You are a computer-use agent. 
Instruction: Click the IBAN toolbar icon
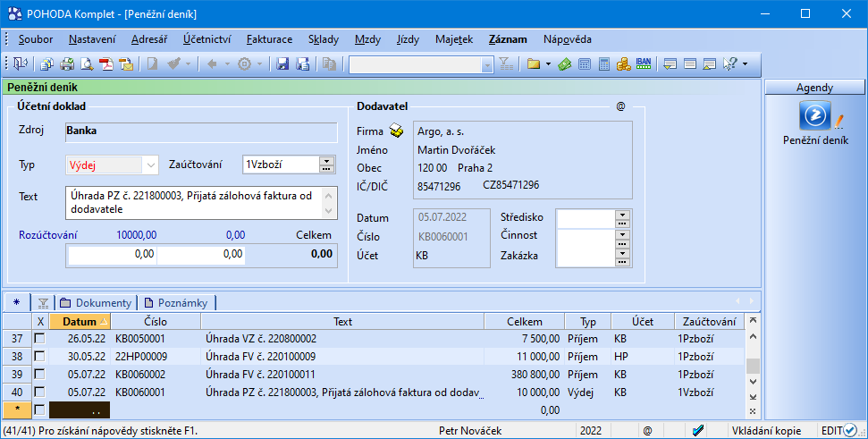click(x=644, y=64)
